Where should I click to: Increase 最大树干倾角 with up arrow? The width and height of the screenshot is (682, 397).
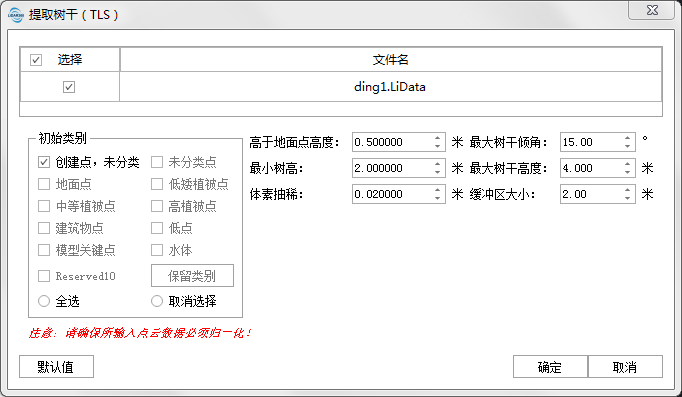[627, 138]
